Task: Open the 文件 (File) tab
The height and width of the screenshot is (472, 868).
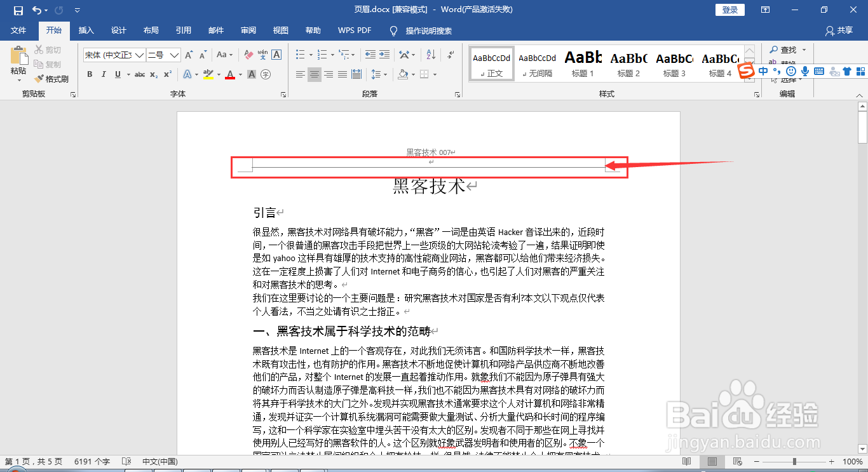Action: [18, 30]
